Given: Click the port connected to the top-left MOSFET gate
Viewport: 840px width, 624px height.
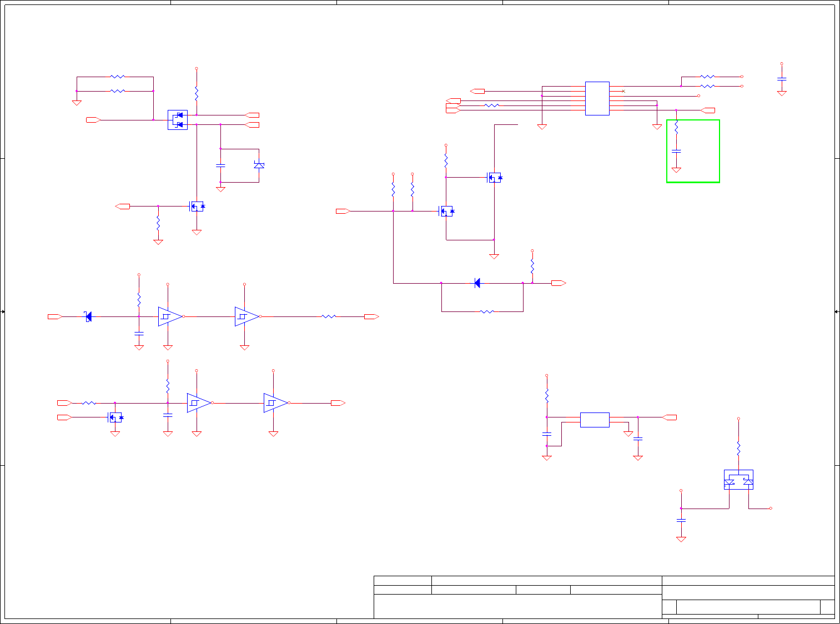Looking at the screenshot, I should 123,207.
